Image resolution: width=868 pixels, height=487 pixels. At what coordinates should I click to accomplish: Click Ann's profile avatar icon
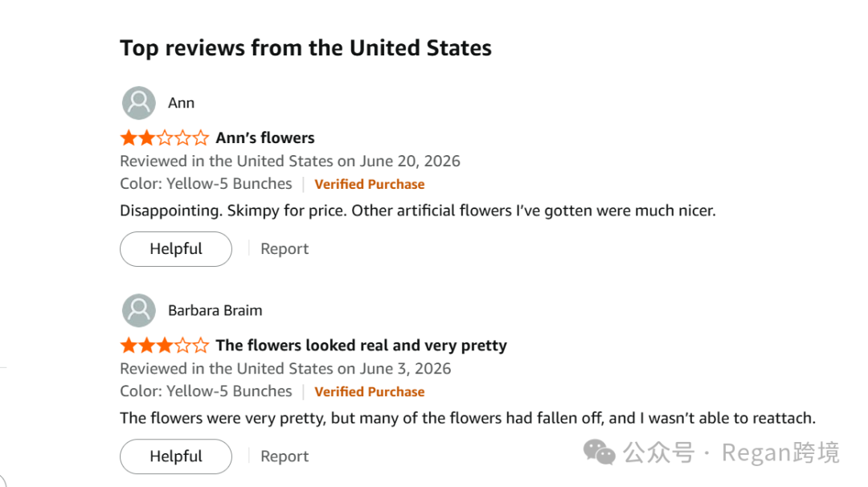coord(138,103)
